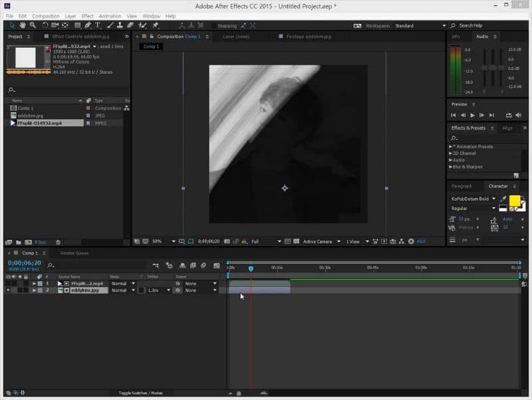Image resolution: width=532 pixels, height=400 pixels.
Task: Select the Zoom magnifier tool
Action: [x=33, y=25]
